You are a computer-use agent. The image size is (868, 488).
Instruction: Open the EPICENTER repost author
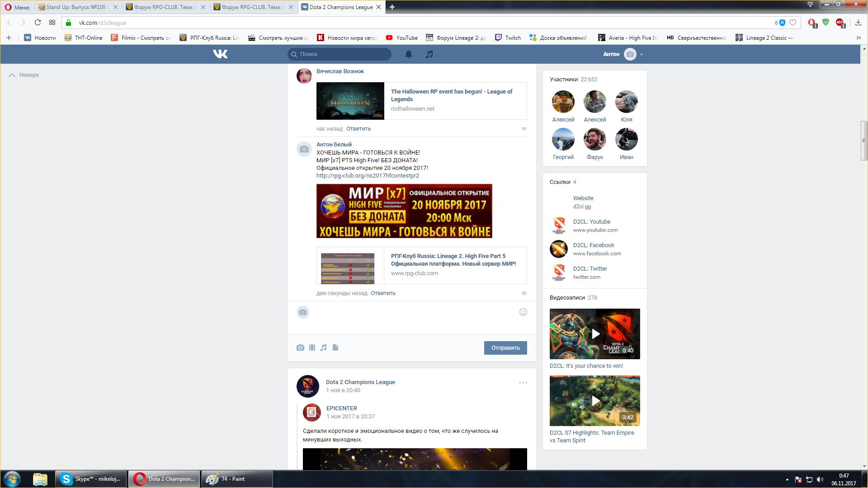point(341,408)
